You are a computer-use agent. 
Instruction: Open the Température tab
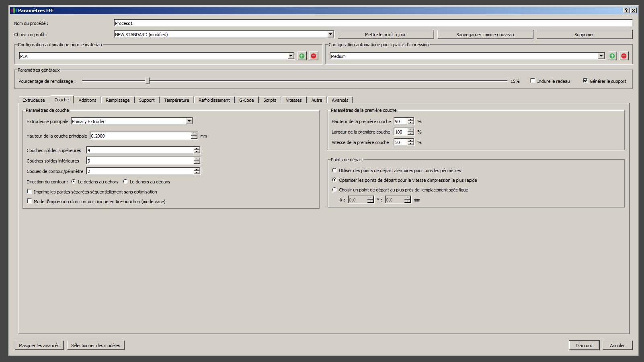point(176,100)
